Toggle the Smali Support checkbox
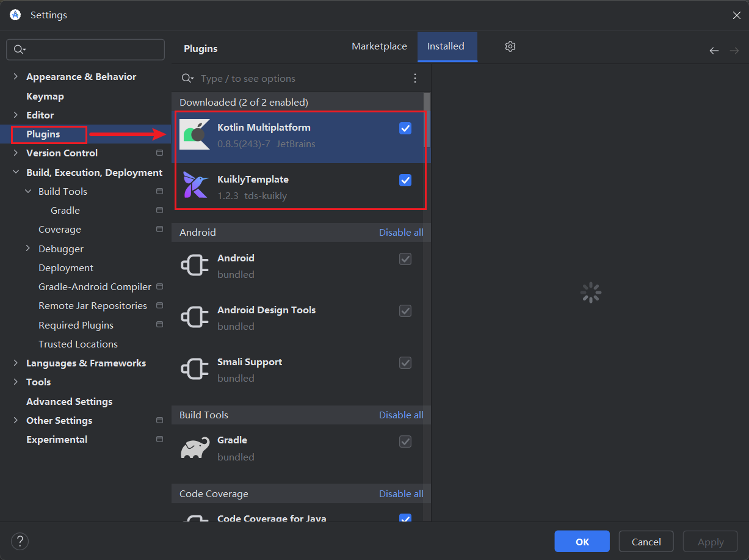The width and height of the screenshot is (749, 560). pyautogui.click(x=405, y=363)
